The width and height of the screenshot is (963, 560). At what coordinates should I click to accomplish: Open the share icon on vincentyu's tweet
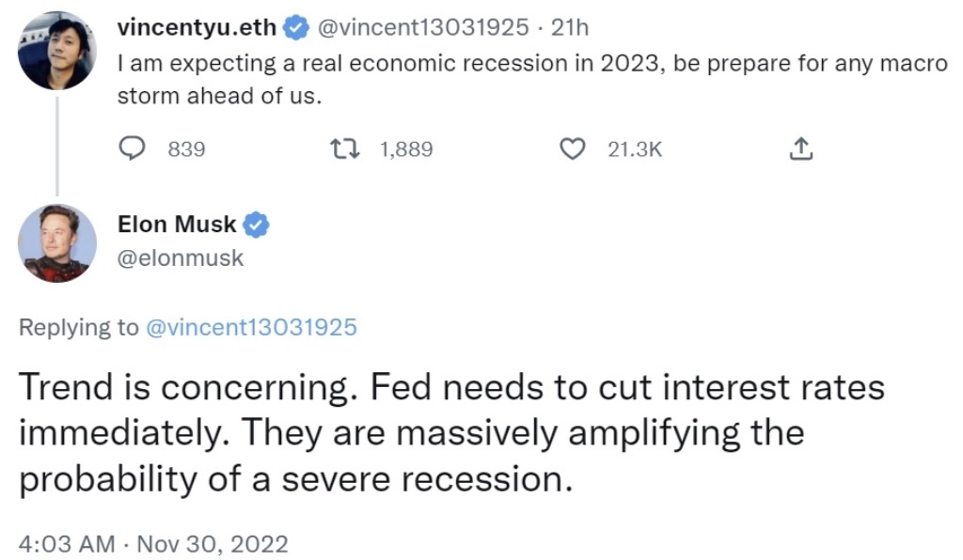point(801,148)
